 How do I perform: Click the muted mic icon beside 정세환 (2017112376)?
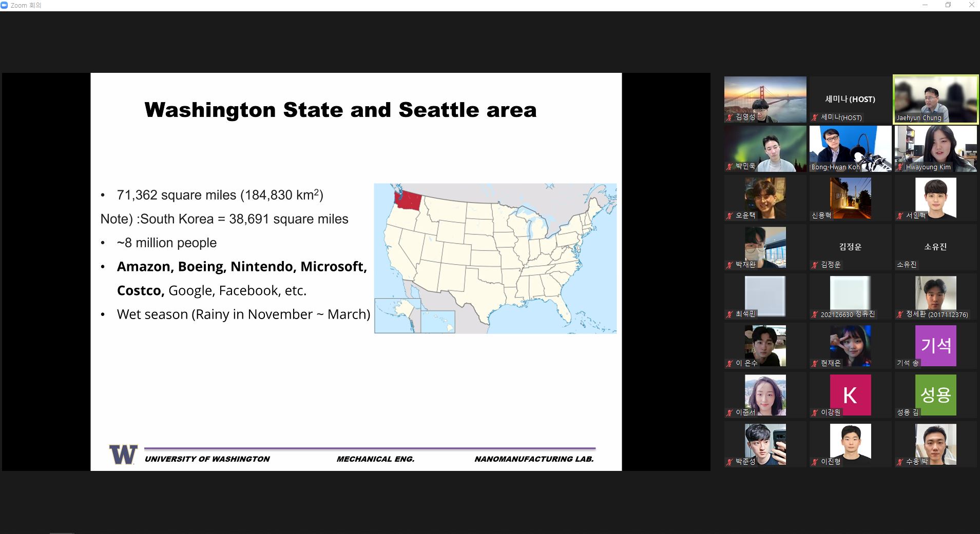pos(900,314)
